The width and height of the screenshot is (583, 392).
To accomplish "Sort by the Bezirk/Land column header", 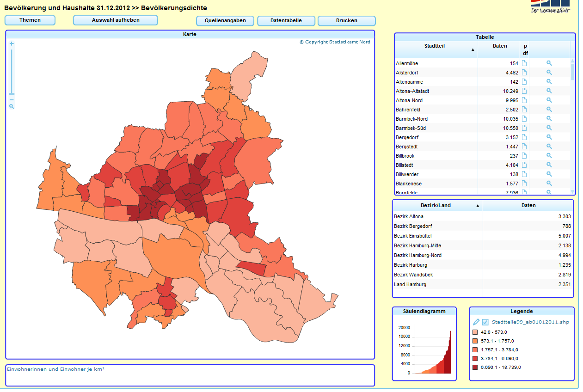I will [436, 205].
